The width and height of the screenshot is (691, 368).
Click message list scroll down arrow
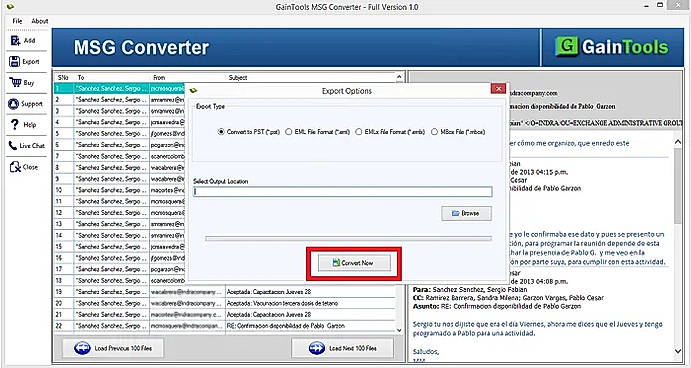click(399, 330)
